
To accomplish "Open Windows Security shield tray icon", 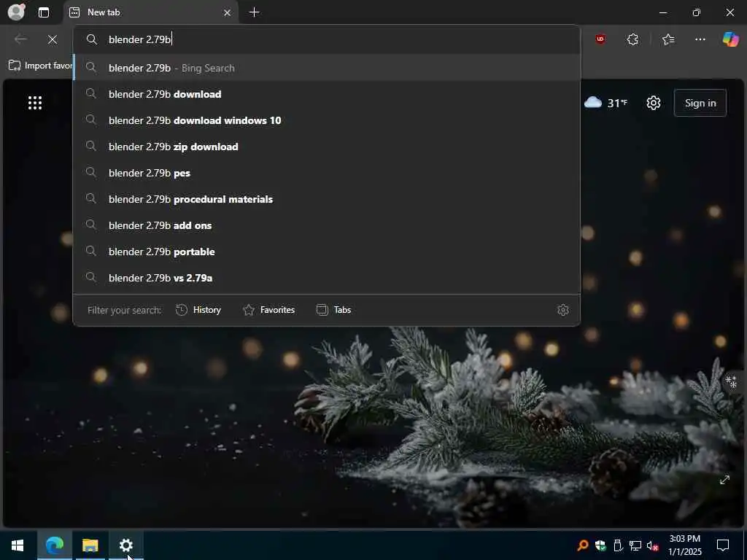I will [x=600, y=545].
